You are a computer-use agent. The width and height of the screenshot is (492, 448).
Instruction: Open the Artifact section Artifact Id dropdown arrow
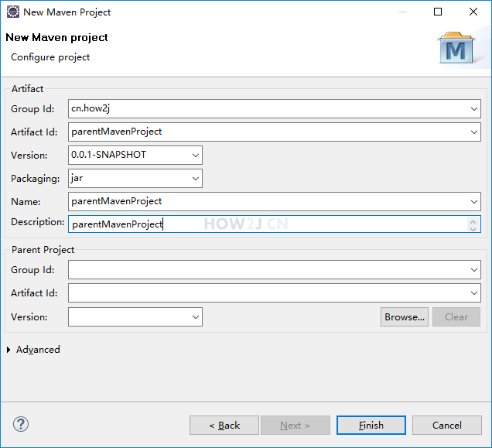[473, 132]
